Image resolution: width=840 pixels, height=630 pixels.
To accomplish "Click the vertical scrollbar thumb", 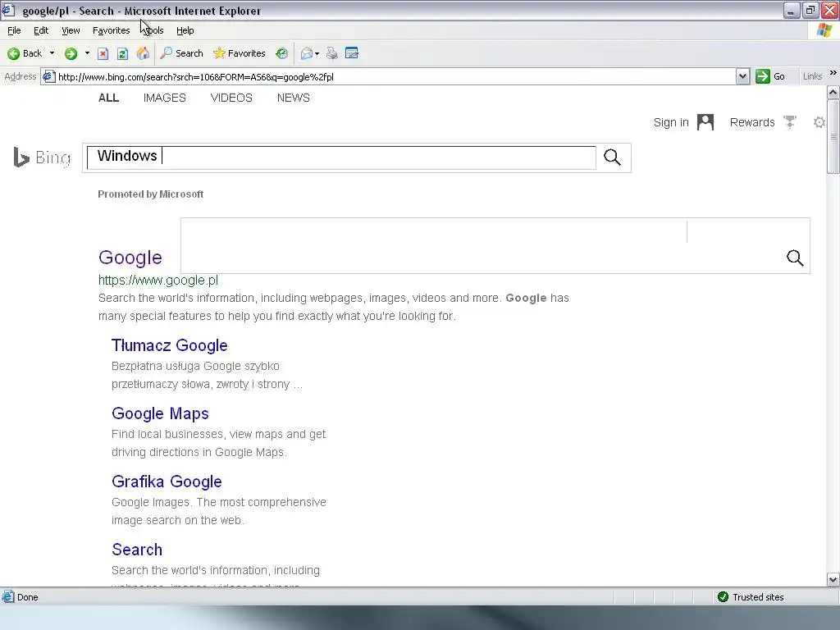I will pyautogui.click(x=833, y=136).
